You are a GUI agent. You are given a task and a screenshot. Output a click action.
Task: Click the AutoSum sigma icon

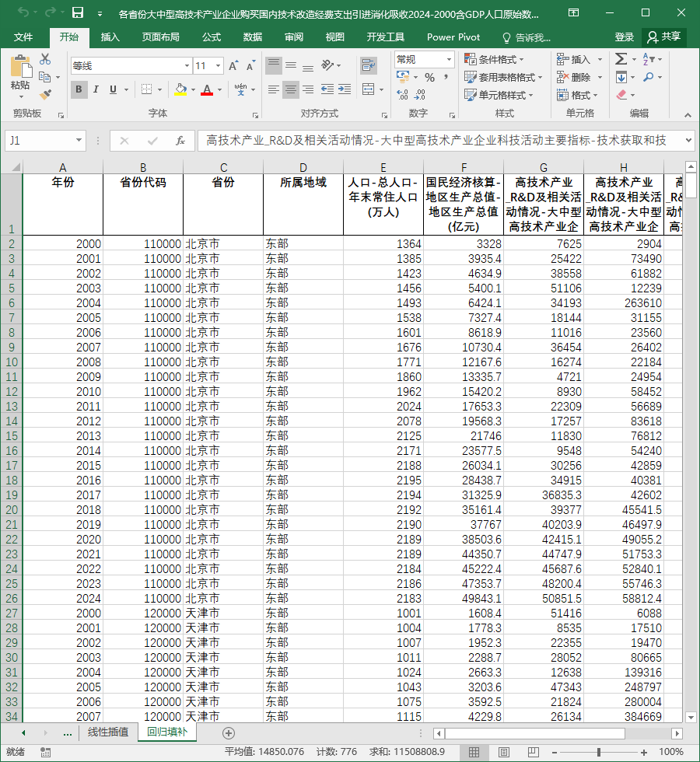621,59
